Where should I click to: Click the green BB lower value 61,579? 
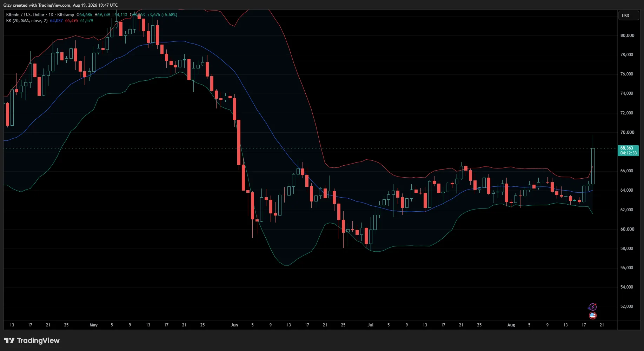tap(87, 21)
